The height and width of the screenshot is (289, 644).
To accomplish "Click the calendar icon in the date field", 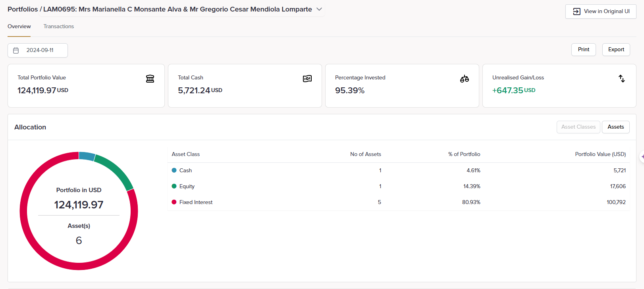I will pos(16,50).
